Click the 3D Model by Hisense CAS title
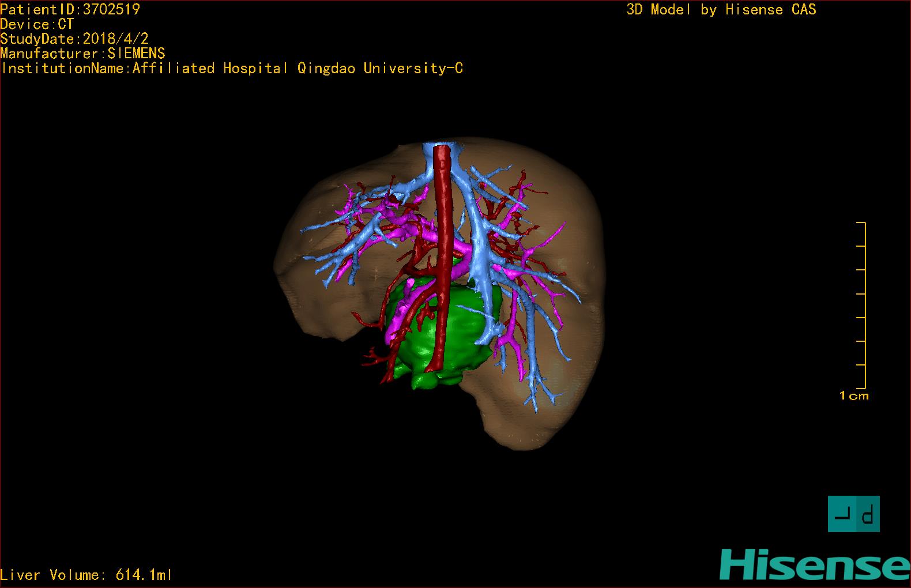911x588 pixels. tap(721, 10)
